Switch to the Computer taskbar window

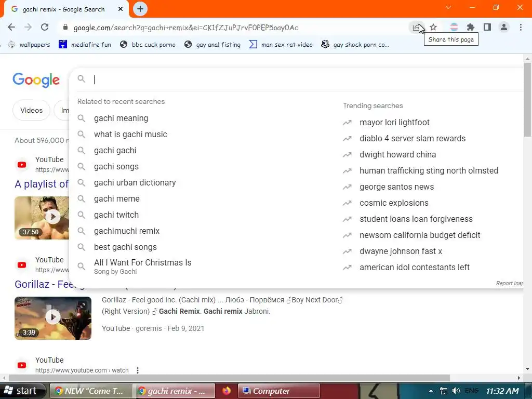279,391
